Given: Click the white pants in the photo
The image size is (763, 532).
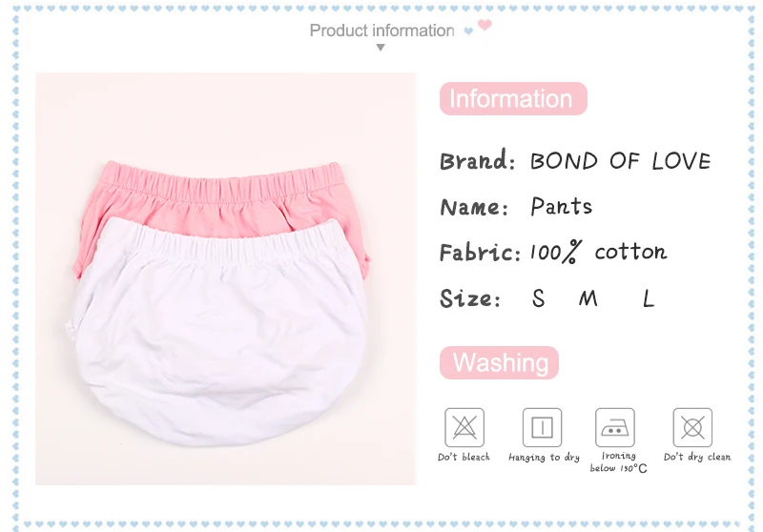Looking at the screenshot, I should coord(220,333).
